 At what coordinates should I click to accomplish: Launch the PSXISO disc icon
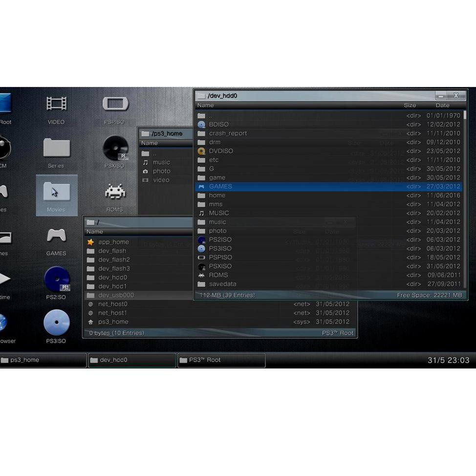115,149
